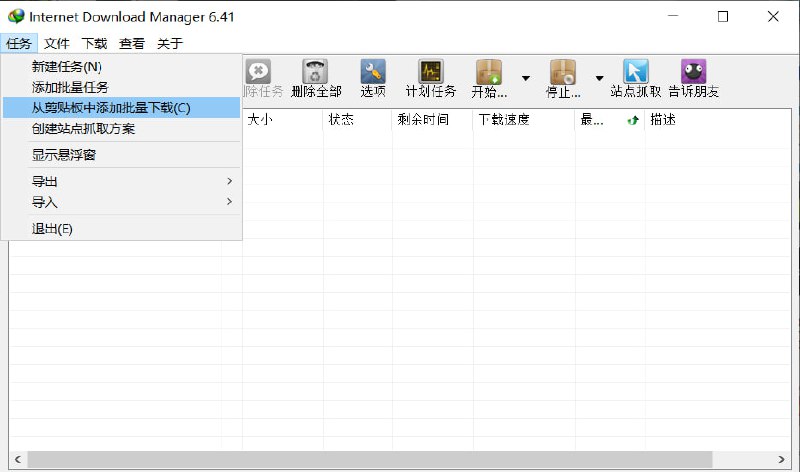
Task: Click the horizontal scrollbar at the bottom
Action: pos(370,459)
